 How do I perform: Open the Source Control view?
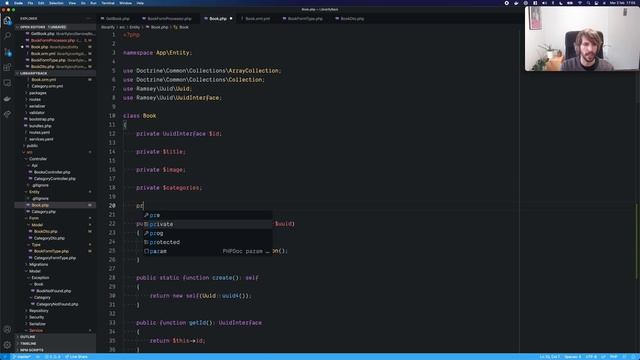coord(7,52)
